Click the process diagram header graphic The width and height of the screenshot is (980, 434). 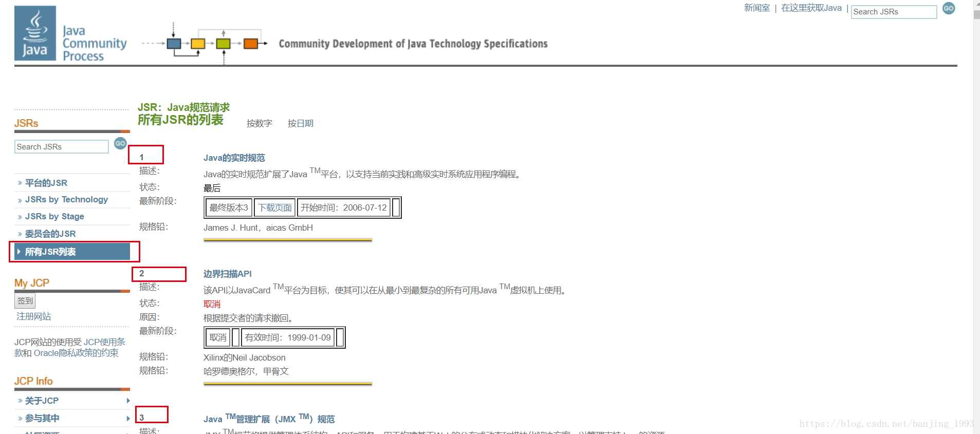tap(205, 43)
